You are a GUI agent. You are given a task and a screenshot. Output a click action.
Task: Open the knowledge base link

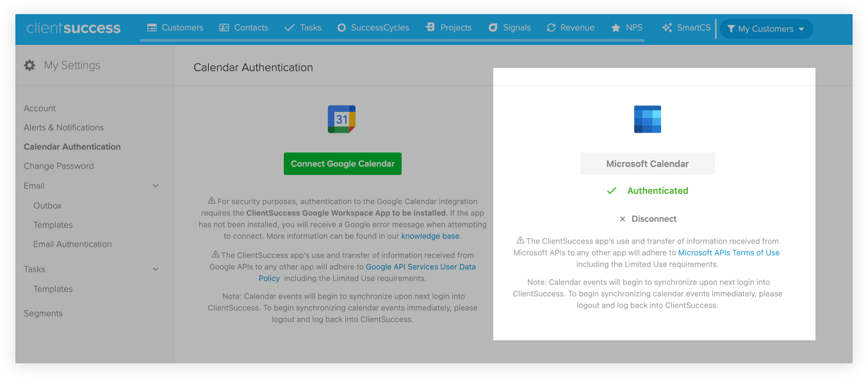coord(430,236)
